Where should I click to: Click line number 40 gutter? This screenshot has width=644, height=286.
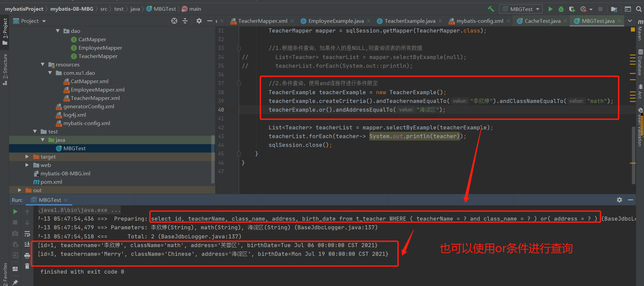221,110
